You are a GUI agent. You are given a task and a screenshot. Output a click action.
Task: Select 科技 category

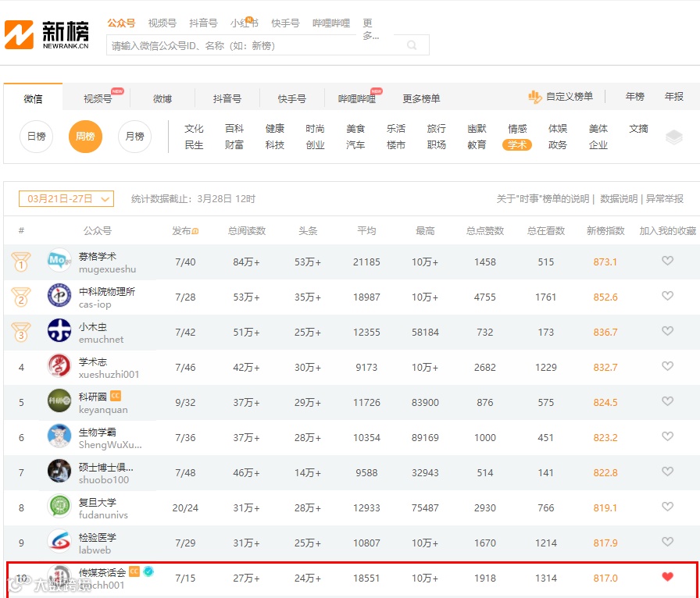[x=274, y=144]
